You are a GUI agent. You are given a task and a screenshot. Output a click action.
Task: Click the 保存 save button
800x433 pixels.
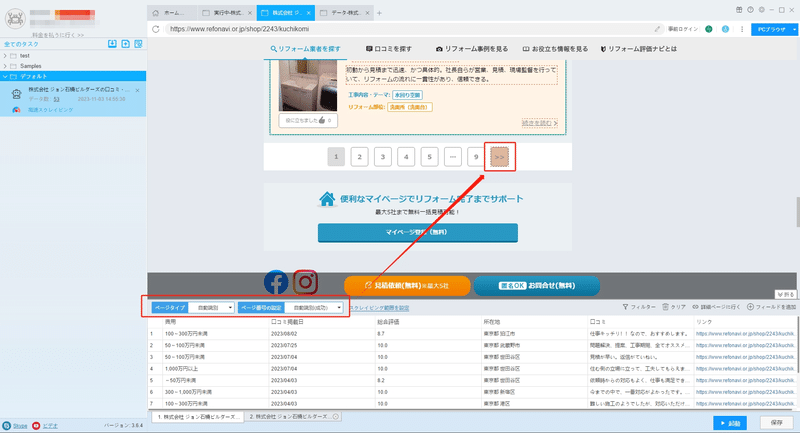click(x=777, y=423)
